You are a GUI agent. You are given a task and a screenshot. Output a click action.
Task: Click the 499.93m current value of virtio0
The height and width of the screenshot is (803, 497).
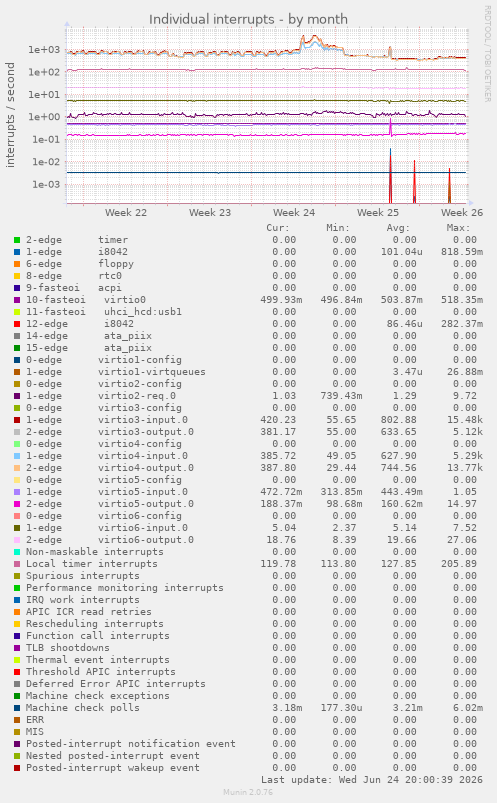(281, 300)
